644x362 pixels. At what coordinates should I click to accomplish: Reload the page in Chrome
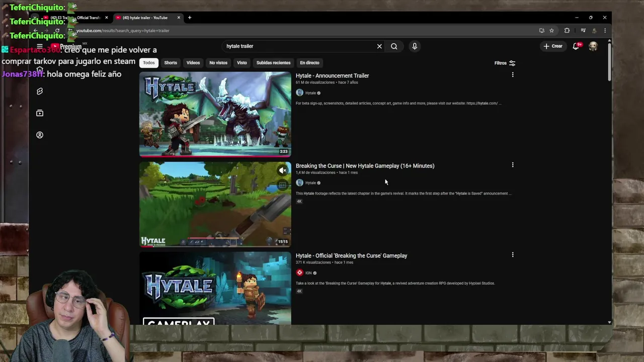coord(57,31)
